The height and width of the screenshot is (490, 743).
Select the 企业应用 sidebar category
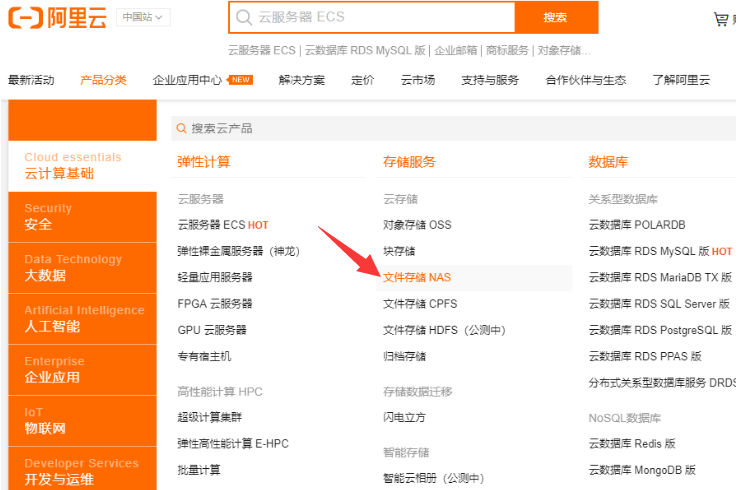coord(82,370)
